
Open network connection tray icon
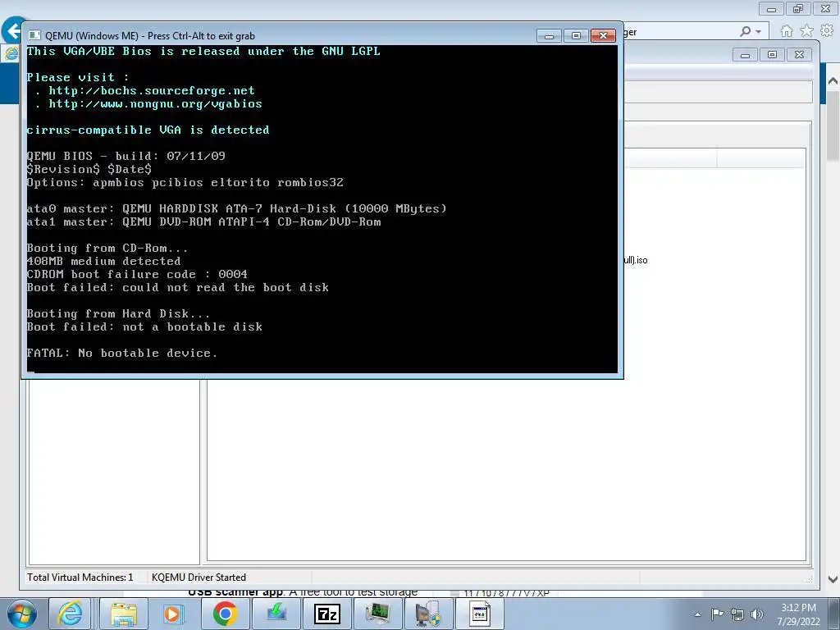(737, 614)
